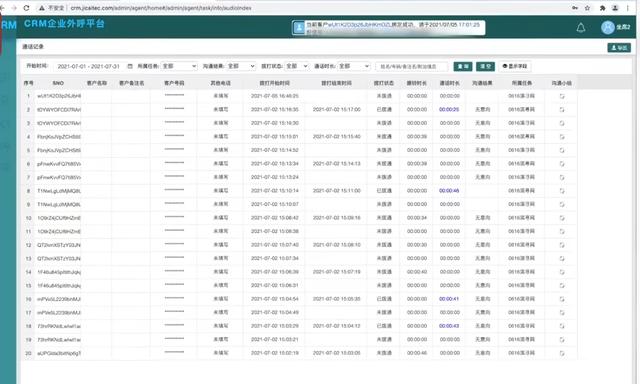The width and height of the screenshot is (640, 384).
Task: Focus the name/number search box
Action: coord(411,66)
